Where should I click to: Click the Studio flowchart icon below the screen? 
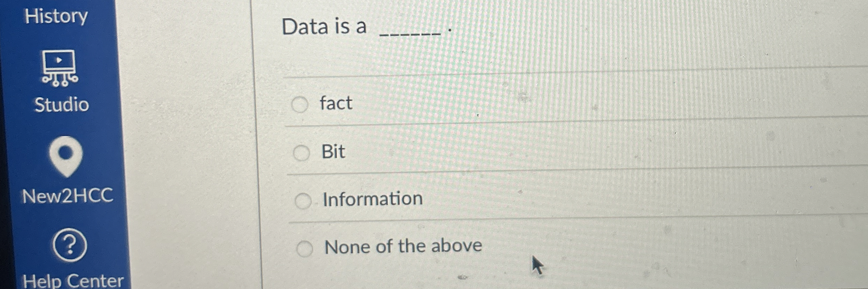tap(60, 81)
